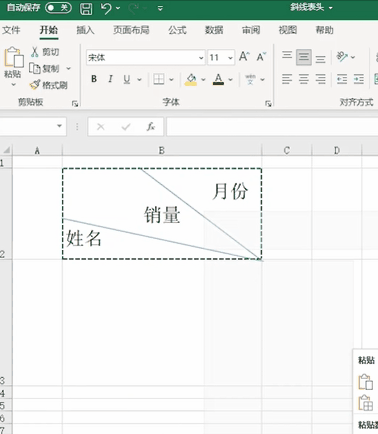Switch to the 插入 ribbon tab
This screenshot has width=378, height=434.
[85, 30]
